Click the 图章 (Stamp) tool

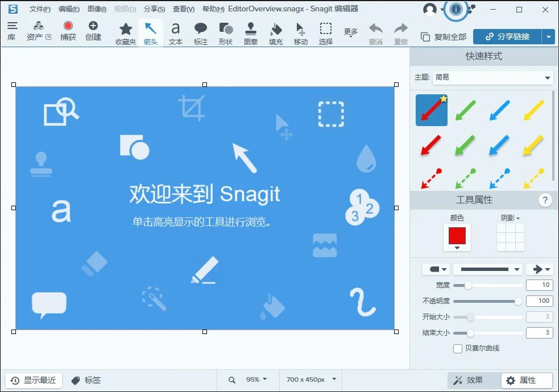(x=251, y=32)
